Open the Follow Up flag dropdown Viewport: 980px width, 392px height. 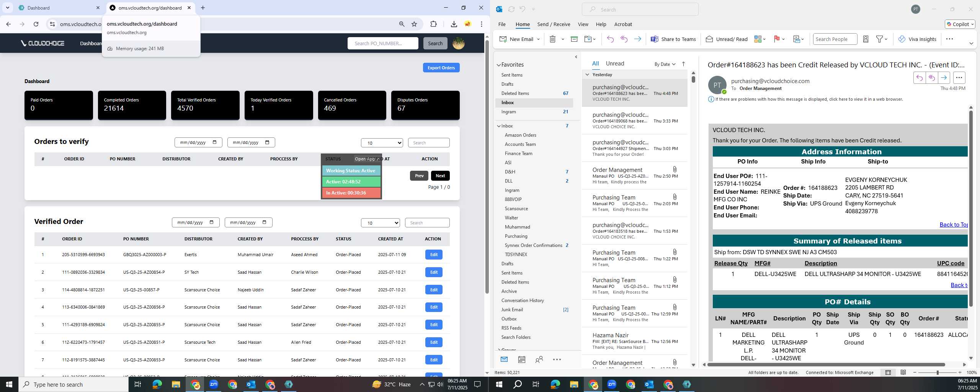pyautogui.click(x=784, y=39)
